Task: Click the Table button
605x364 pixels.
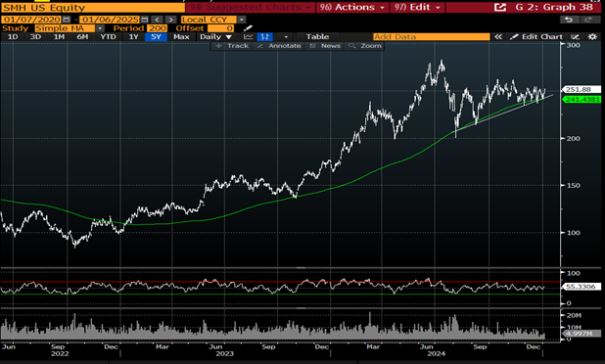Action: click(x=317, y=37)
